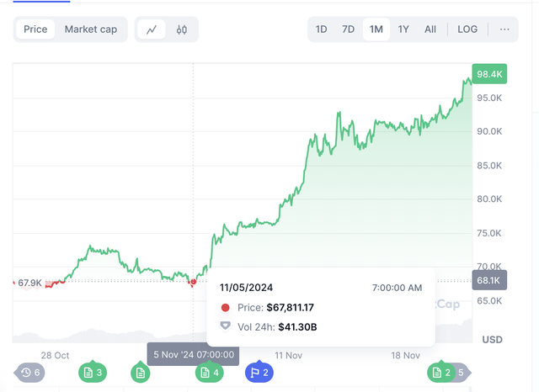Select the Price tab
Image resolution: width=539 pixels, height=392 pixels.
click(x=35, y=29)
